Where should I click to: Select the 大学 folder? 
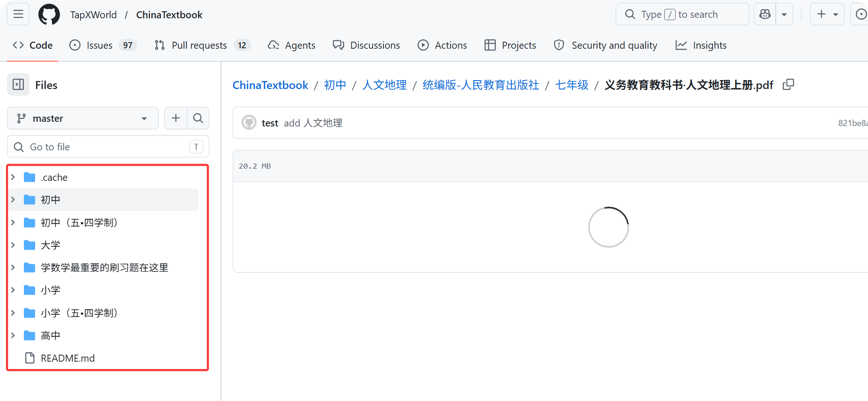click(103, 245)
